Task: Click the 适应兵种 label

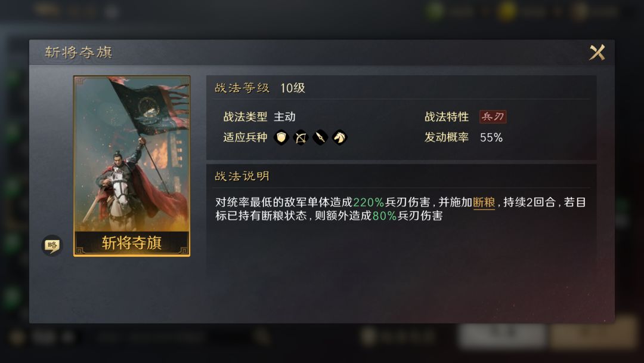Action: (x=245, y=137)
